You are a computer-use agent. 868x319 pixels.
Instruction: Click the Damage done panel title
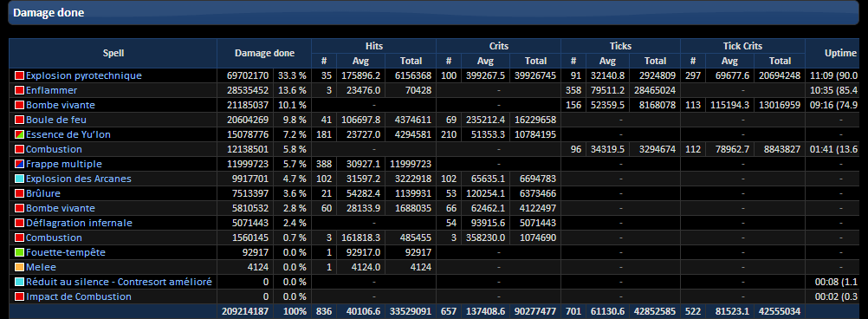(49, 13)
